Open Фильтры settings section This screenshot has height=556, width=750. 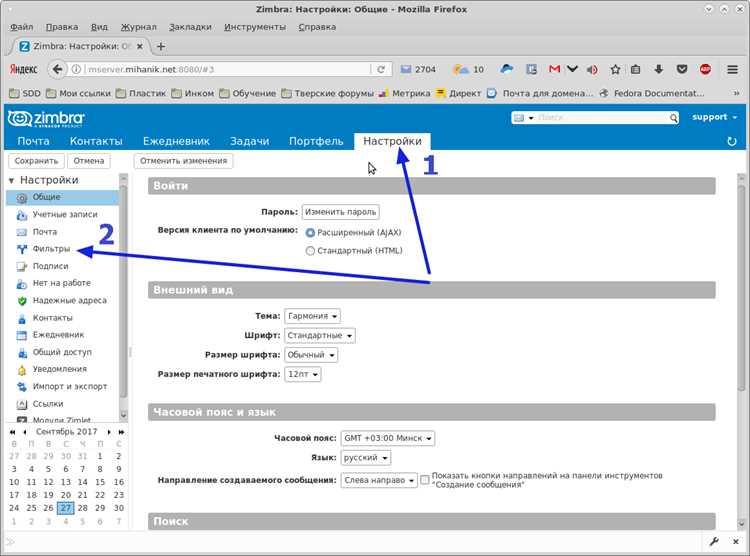click(51, 249)
